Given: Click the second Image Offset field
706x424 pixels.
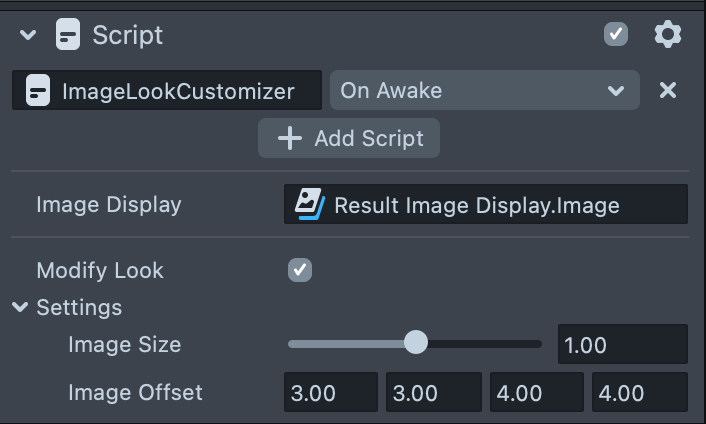Looking at the screenshot, I should (432, 393).
